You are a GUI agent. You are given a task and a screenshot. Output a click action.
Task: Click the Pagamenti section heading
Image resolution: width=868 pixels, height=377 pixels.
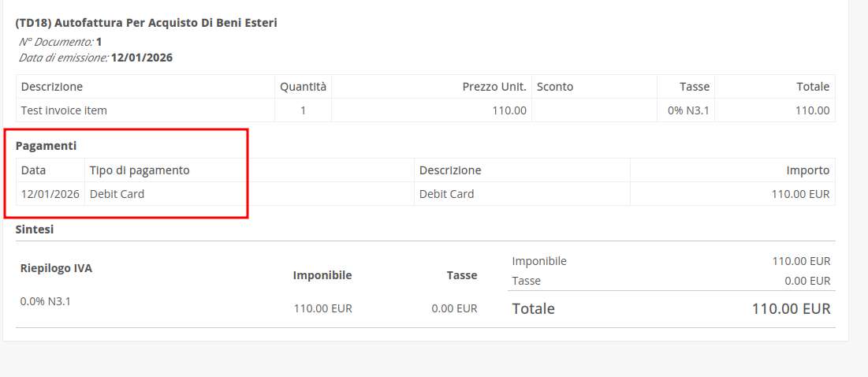click(46, 146)
